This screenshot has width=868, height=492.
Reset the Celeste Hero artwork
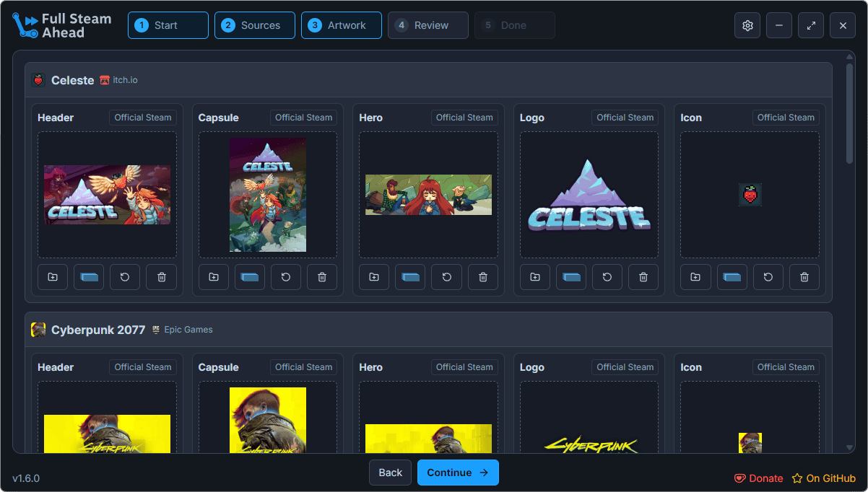pyautogui.click(x=447, y=277)
